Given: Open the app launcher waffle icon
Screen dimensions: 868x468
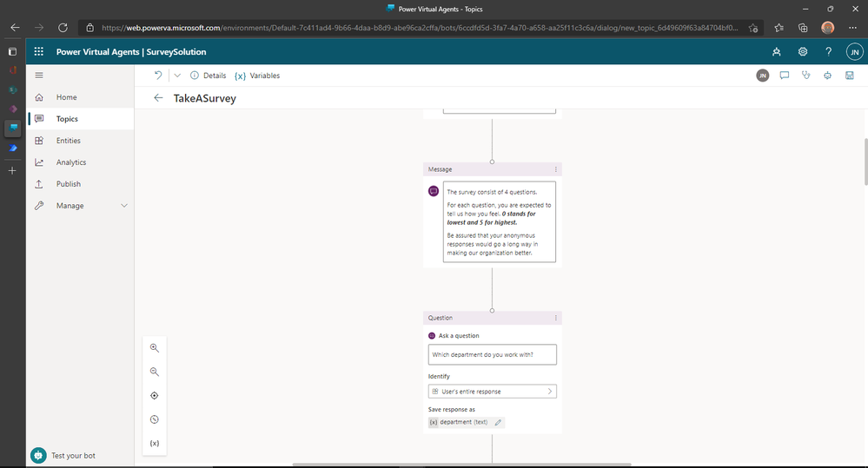Looking at the screenshot, I should (x=39, y=51).
